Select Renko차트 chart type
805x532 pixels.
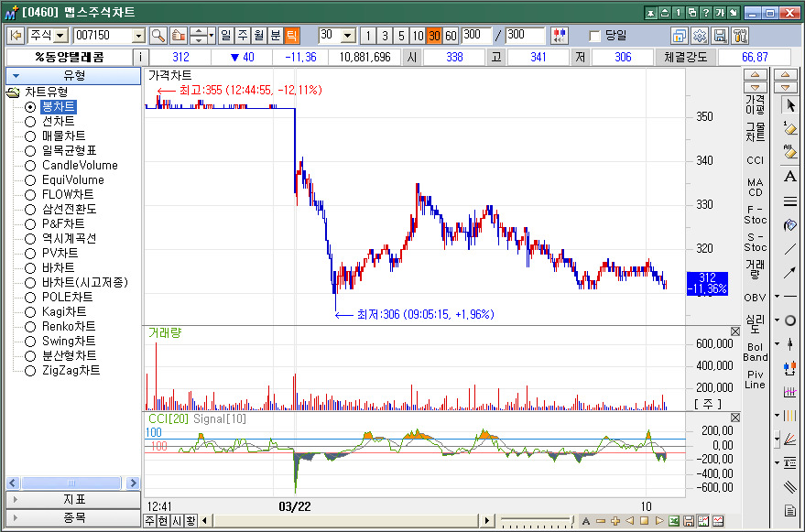tap(69, 327)
